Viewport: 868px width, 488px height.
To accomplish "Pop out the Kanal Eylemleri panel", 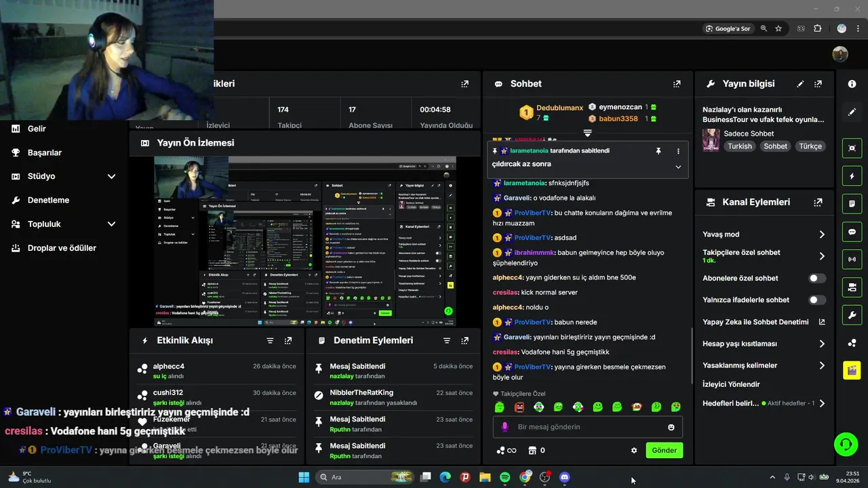I will coord(818,202).
